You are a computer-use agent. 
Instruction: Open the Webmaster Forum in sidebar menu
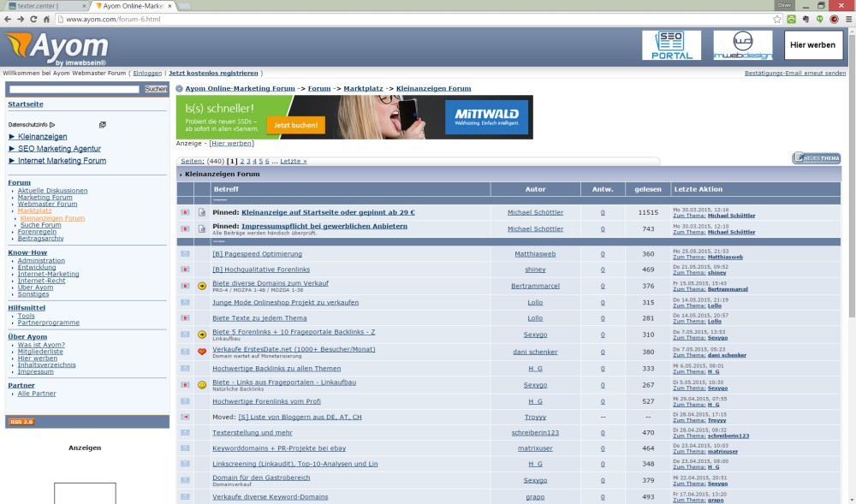click(47, 204)
